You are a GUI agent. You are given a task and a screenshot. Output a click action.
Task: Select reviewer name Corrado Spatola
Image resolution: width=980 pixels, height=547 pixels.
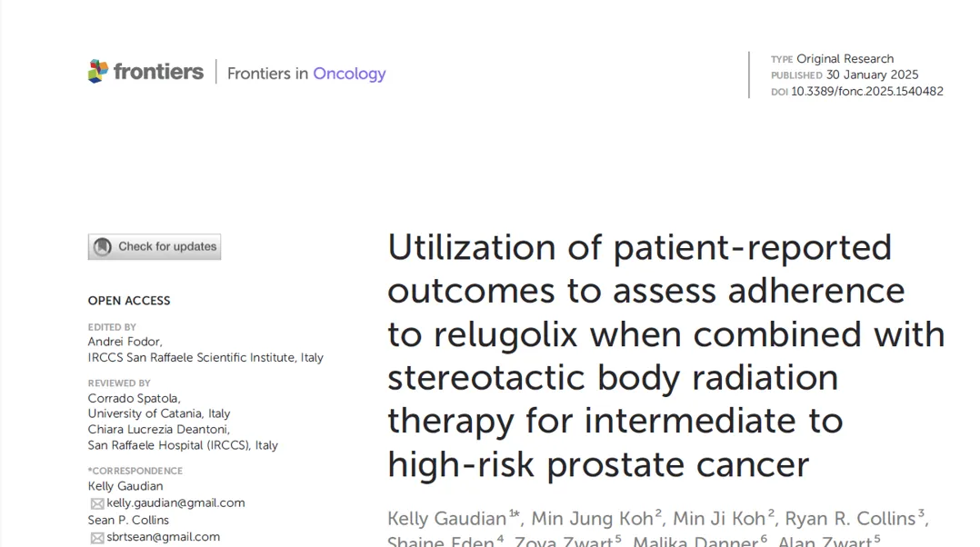(134, 398)
